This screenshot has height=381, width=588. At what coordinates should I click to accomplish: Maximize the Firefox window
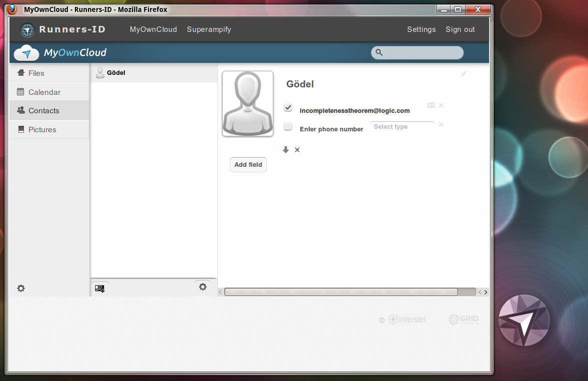click(x=458, y=10)
